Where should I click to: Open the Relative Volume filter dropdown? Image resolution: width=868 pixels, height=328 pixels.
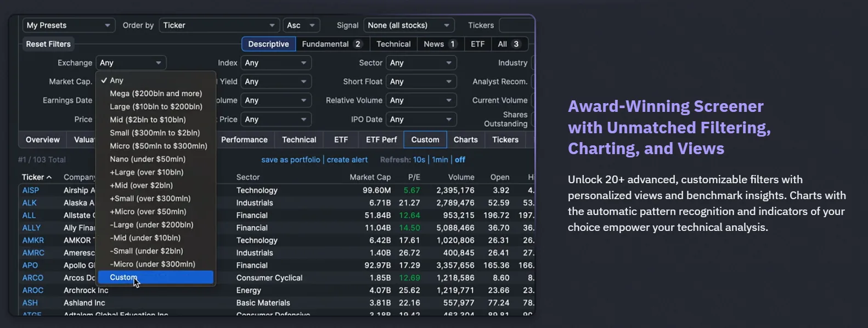[421, 100]
